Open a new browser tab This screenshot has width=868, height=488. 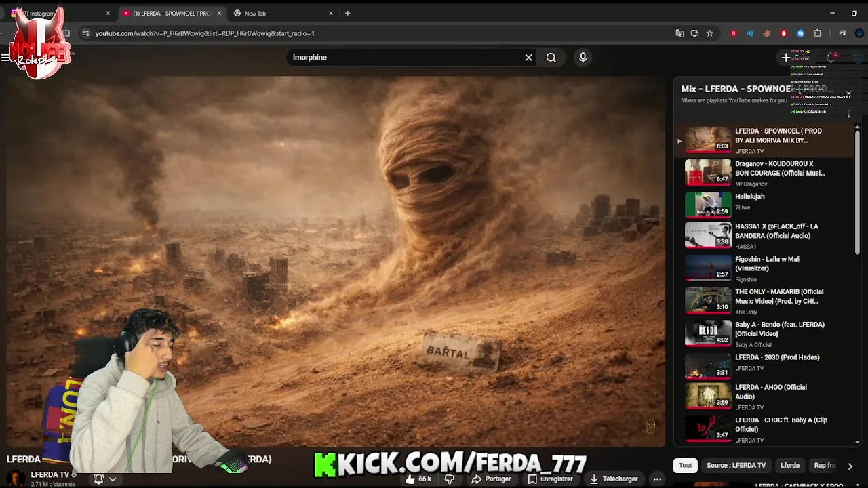pos(347,13)
